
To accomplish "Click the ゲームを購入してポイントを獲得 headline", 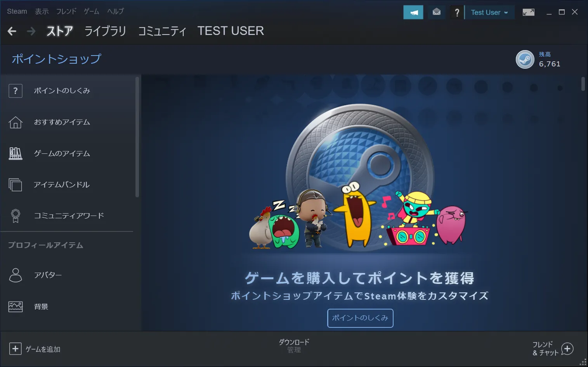I will click(x=359, y=278).
